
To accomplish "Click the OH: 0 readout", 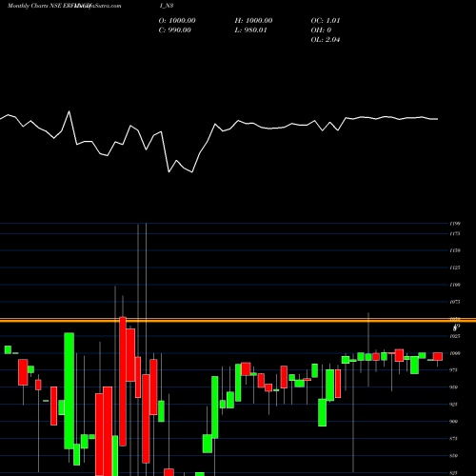I will click(x=321, y=30).
